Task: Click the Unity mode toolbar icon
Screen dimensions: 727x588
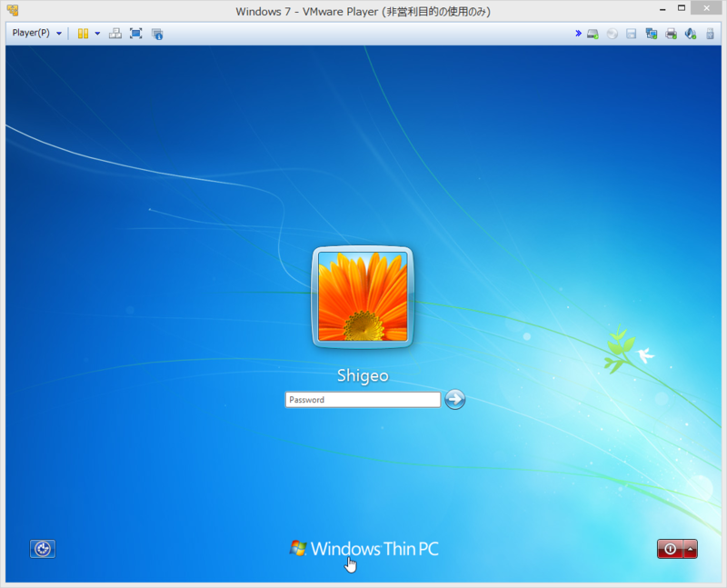Action: click(x=157, y=34)
